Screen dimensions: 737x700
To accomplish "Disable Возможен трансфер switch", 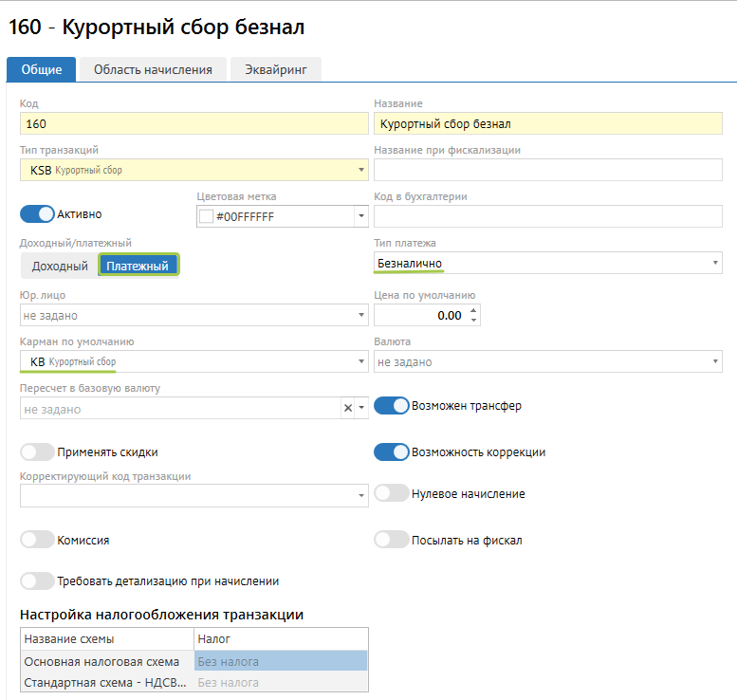I will [391, 406].
